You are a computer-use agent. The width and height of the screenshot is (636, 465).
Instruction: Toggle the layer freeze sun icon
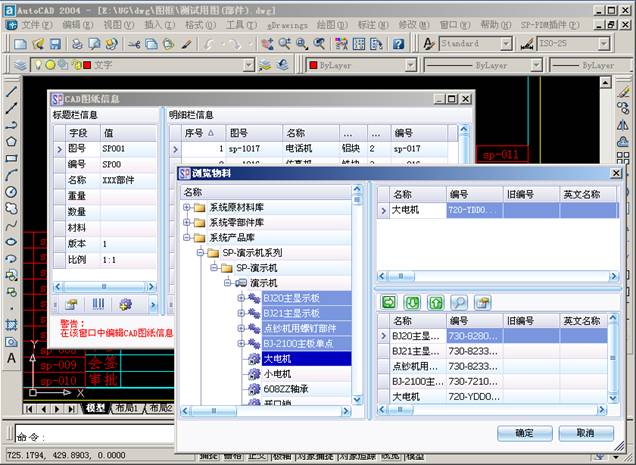[x=50, y=65]
